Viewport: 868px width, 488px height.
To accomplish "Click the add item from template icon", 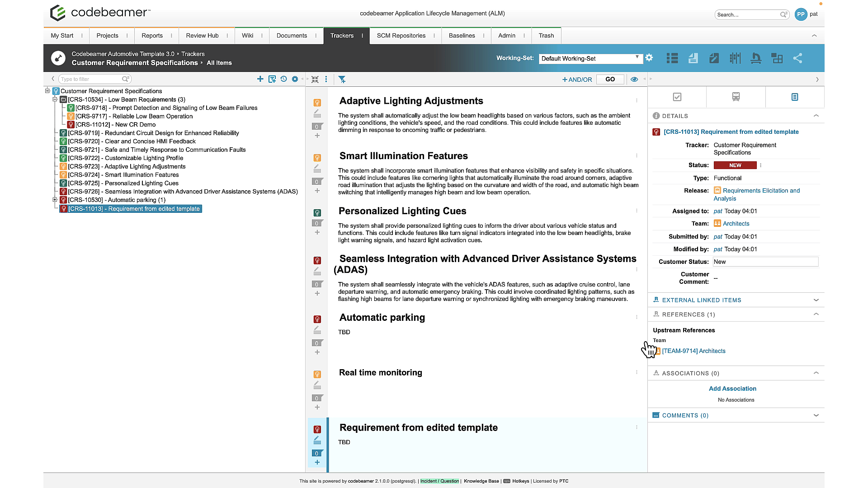I will click(272, 79).
